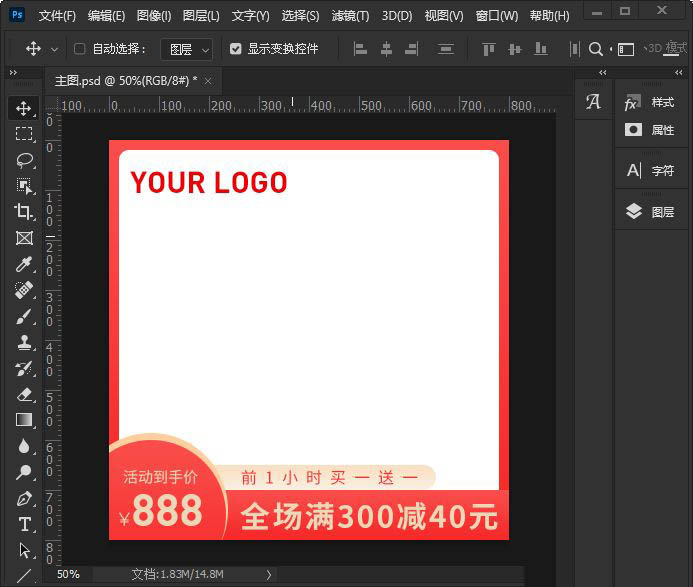The width and height of the screenshot is (693, 587).
Task: Select the Crop tool
Action: (24, 212)
